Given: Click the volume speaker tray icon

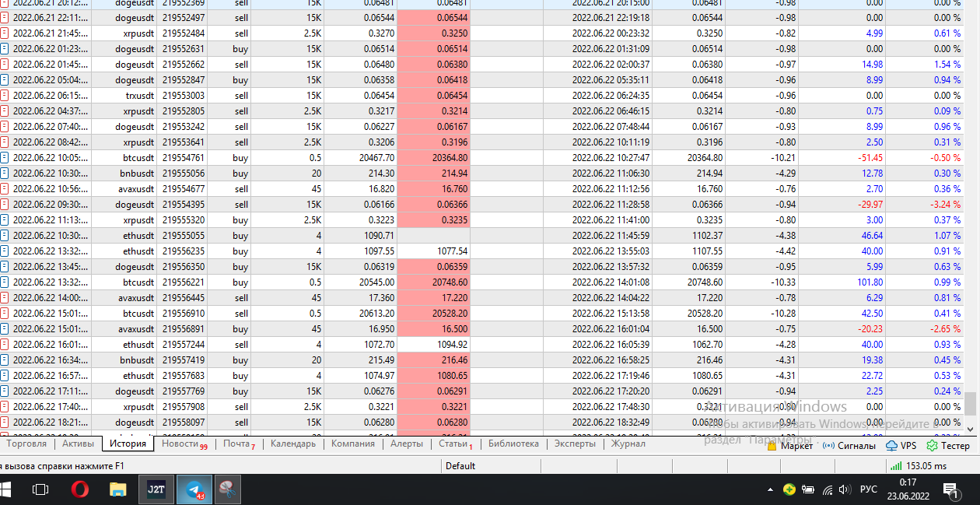Looking at the screenshot, I should [x=845, y=489].
